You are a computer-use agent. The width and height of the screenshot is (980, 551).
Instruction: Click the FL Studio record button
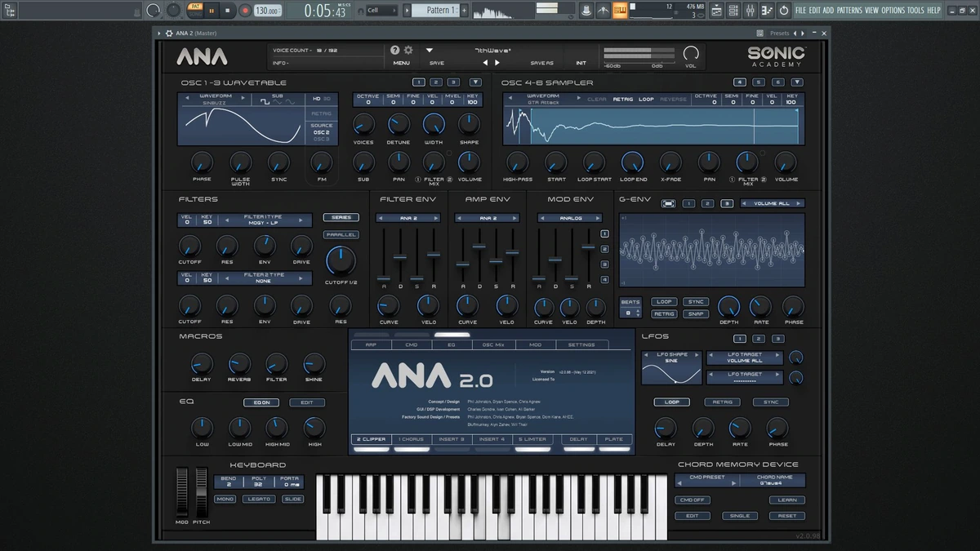[x=245, y=11]
